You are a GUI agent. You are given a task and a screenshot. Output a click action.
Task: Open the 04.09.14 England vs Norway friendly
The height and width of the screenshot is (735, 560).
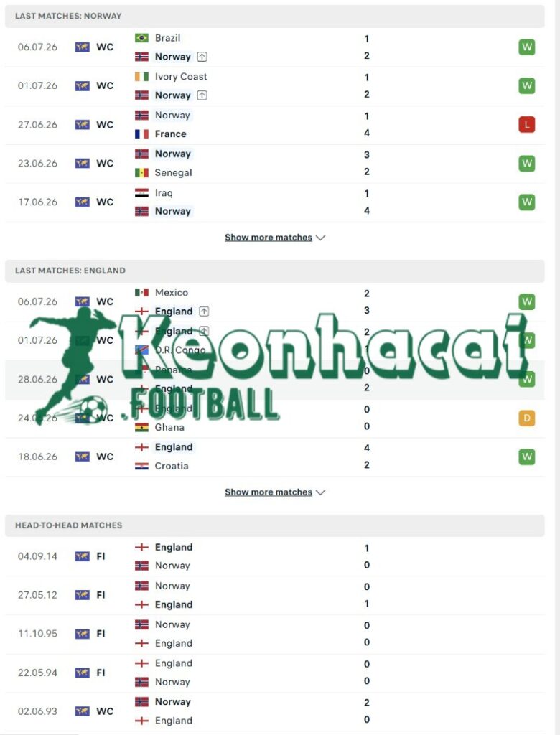click(275, 556)
